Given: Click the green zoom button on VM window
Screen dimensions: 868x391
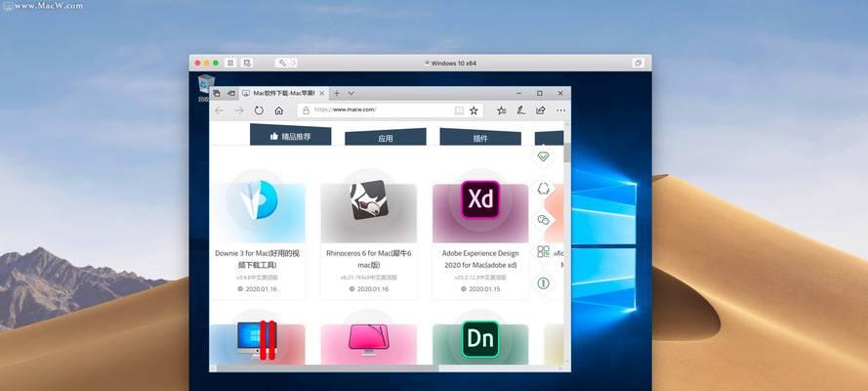Looking at the screenshot, I should click(x=216, y=64).
